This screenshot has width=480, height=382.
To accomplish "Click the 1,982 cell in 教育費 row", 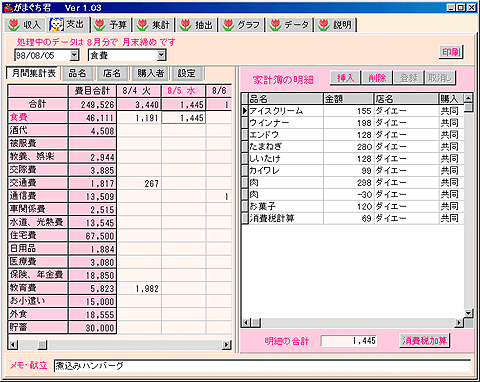I will pyautogui.click(x=139, y=288).
